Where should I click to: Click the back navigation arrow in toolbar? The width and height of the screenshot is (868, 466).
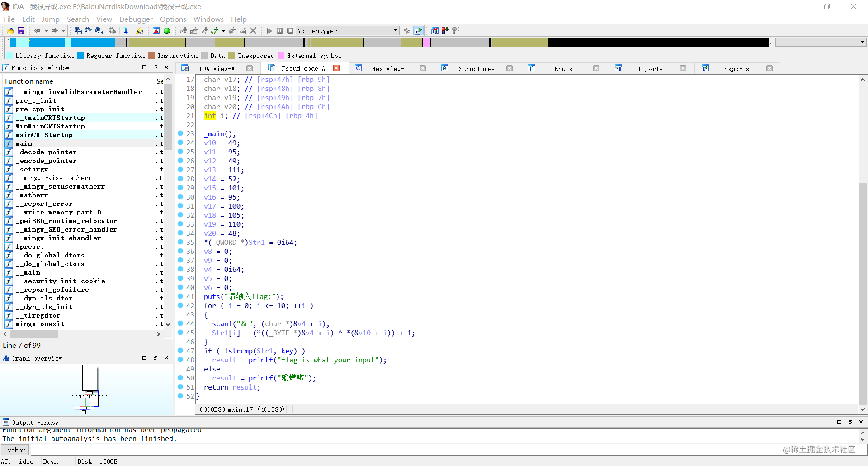37,31
